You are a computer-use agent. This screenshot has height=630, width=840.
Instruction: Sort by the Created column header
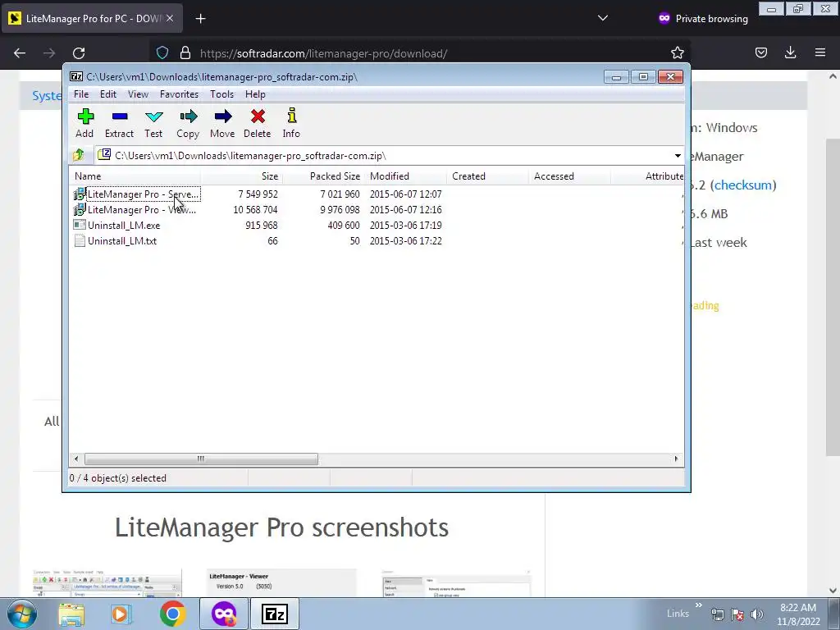coord(488,176)
